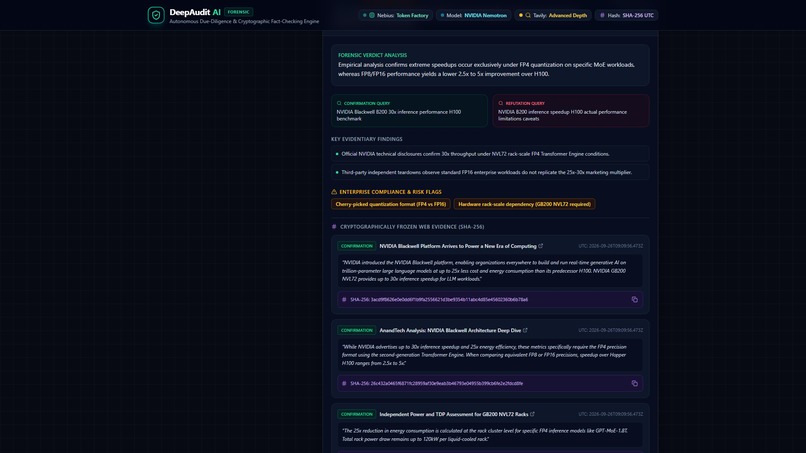Screen dimensions: 806x453
Task: Select the Hash SHA-256 UTC label
Action: (631, 15)
